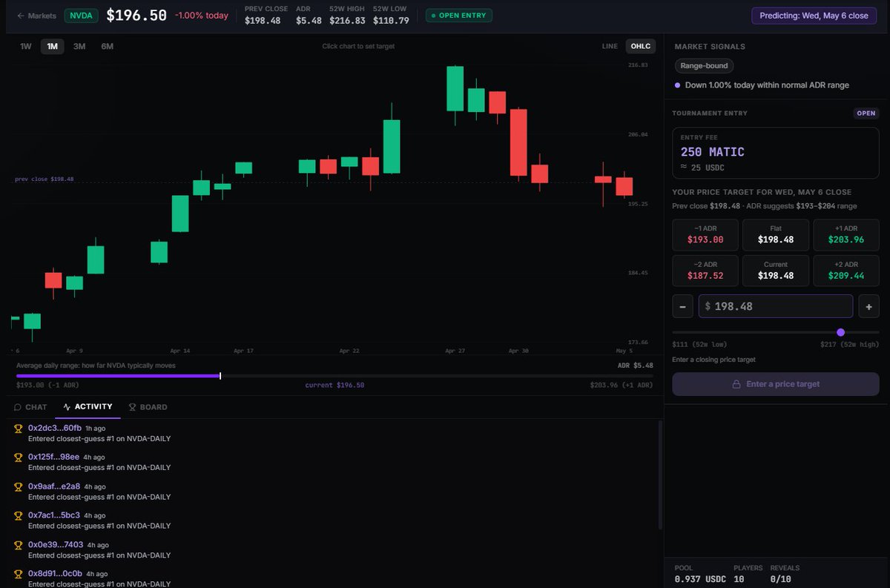Select the 6M chart range
The image size is (890, 588).
pyautogui.click(x=107, y=46)
